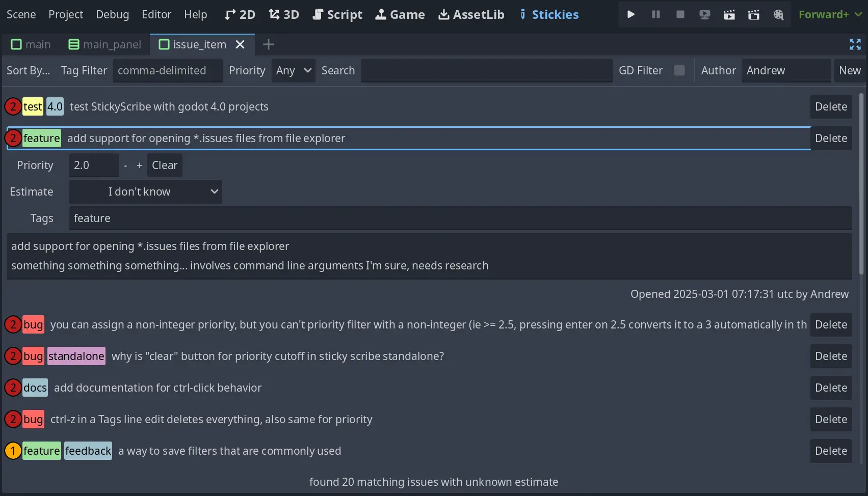Add a new scene tab with plus
Viewport: 868px width, 496px height.
[269, 45]
